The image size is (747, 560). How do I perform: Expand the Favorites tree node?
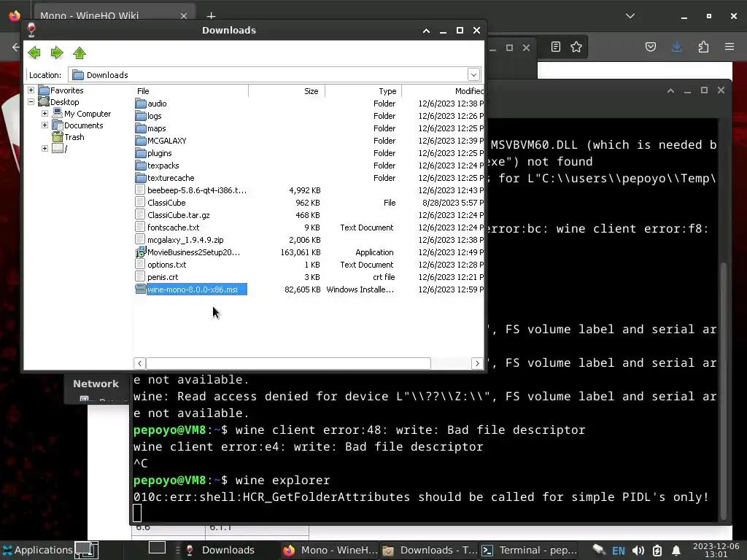(x=31, y=90)
